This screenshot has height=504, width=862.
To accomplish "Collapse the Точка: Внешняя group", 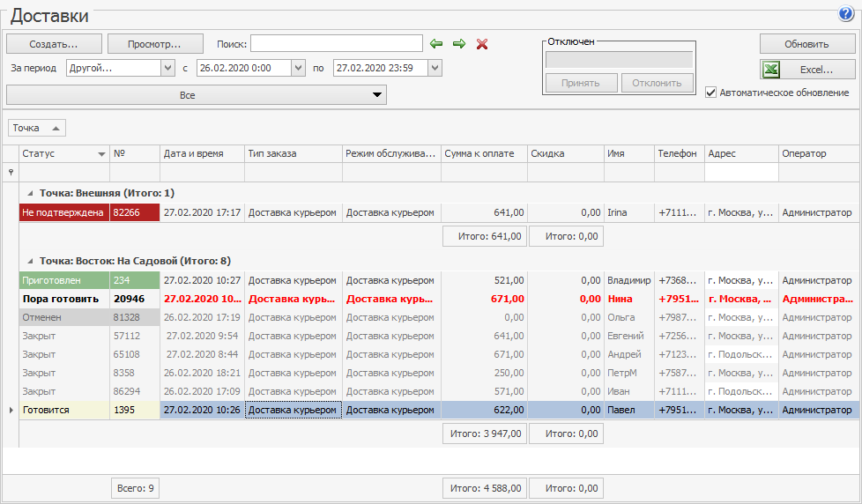I will (x=31, y=193).
